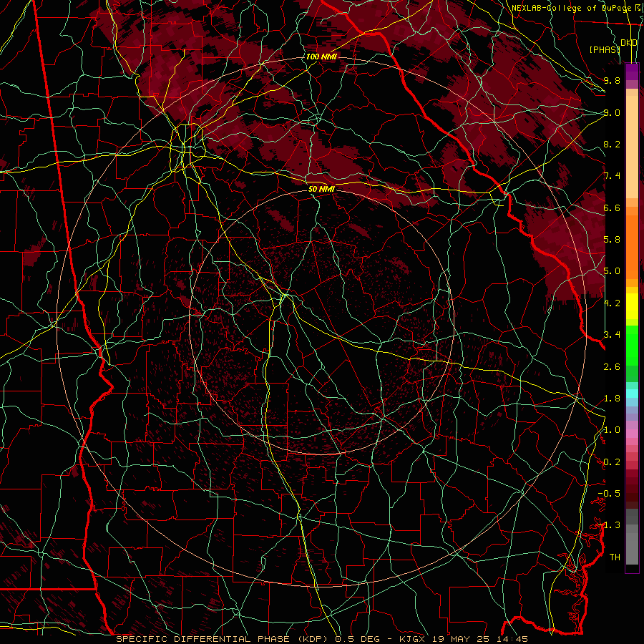Select the bright green swatch in the color bar
The image size is (644, 644).
coord(632,346)
